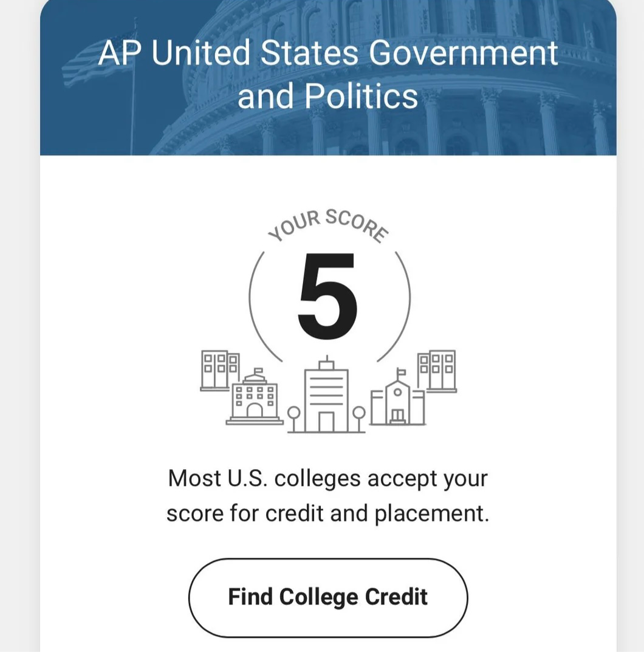Click the door of the center office building
Image resolution: width=644 pixels, height=652 pixels.
[326, 422]
